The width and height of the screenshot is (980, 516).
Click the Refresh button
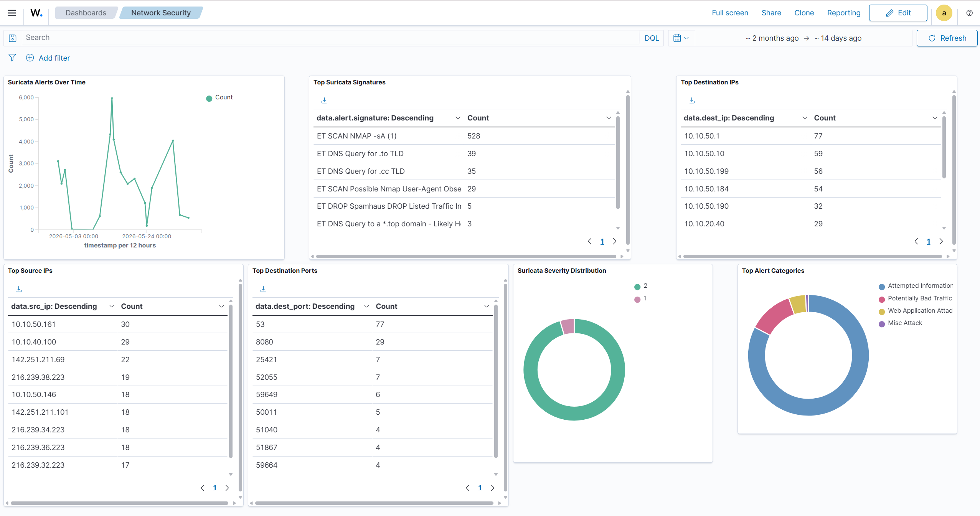click(x=947, y=38)
